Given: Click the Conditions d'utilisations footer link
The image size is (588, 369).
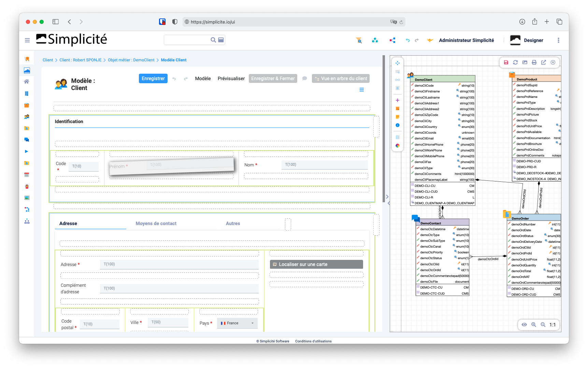Looking at the screenshot, I should (x=313, y=341).
